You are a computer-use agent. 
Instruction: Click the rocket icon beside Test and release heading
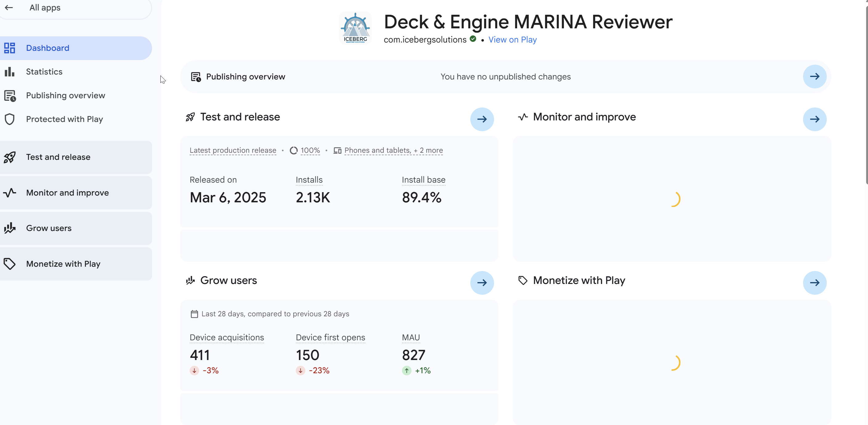click(191, 117)
